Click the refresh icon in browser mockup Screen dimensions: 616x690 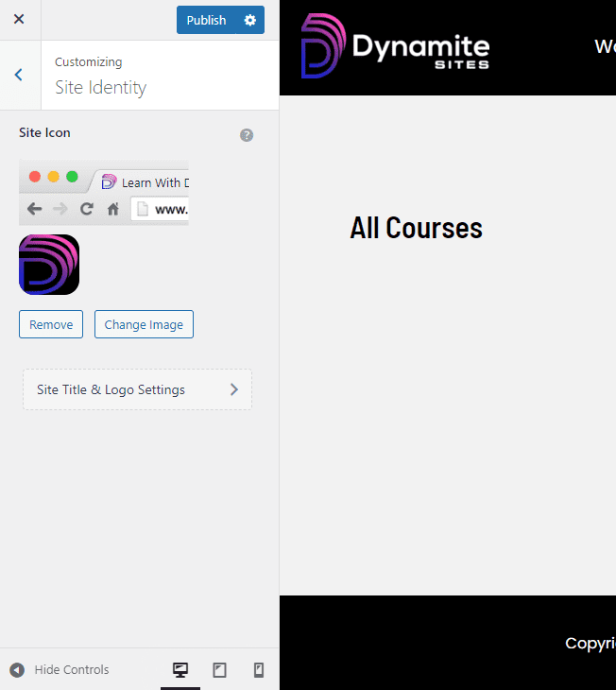pyautogui.click(x=87, y=210)
